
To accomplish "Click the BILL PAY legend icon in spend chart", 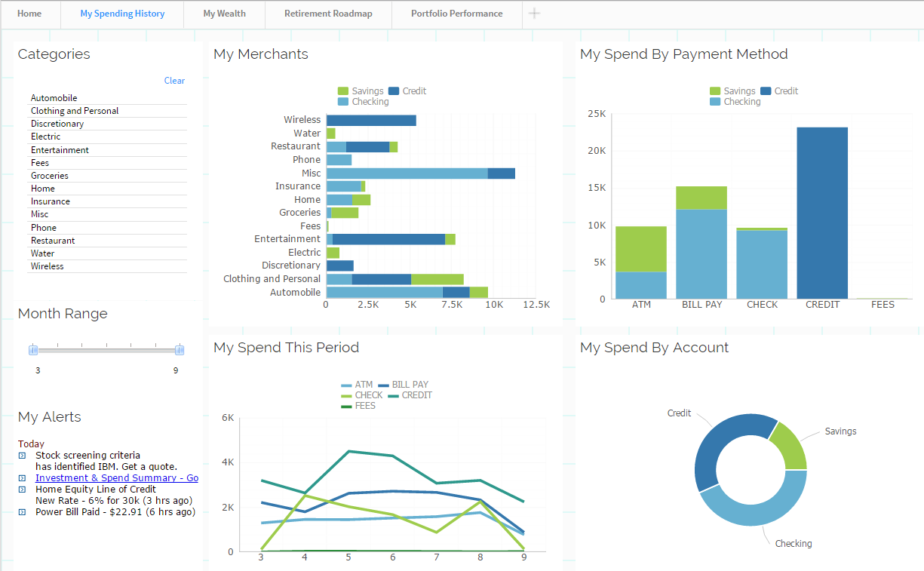I will [x=383, y=385].
